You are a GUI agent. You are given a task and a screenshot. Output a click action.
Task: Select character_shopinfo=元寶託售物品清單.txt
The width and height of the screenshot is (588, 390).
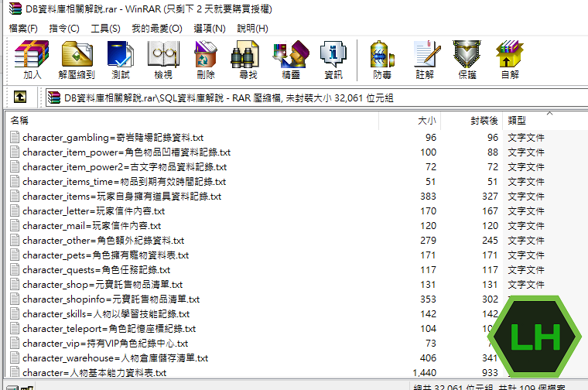coord(111,299)
